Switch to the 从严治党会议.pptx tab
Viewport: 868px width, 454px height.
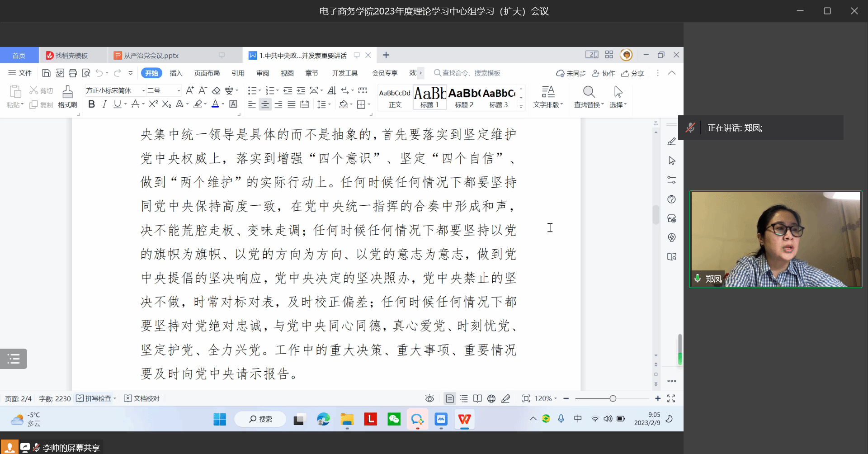pos(151,56)
